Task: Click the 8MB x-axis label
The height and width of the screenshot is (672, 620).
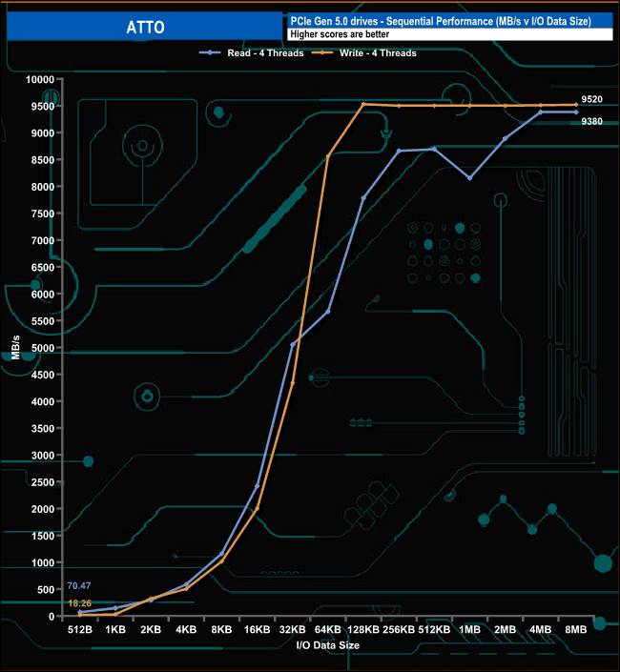Action: click(576, 629)
